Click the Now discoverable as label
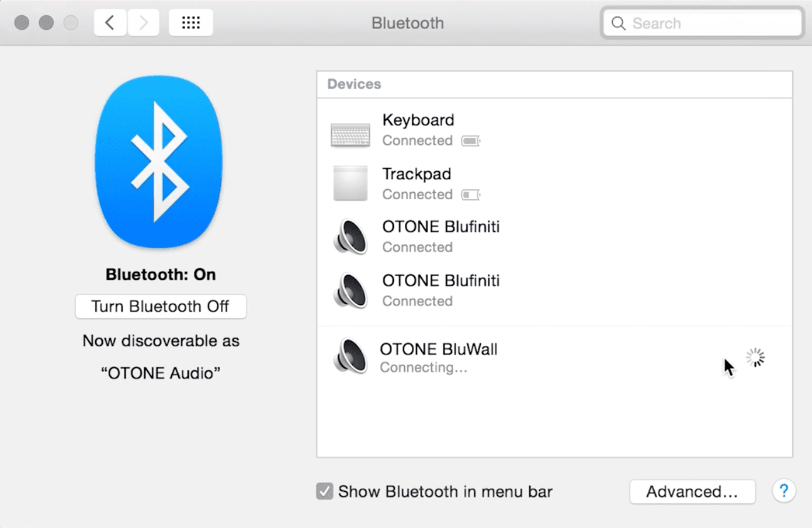This screenshot has width=812, height=528. click(x=161, y=341)
